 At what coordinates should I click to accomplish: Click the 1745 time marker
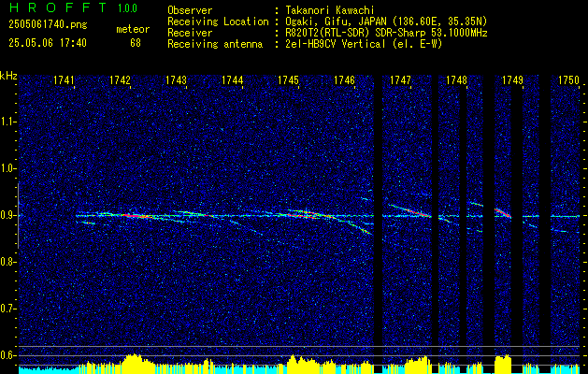coord(288,80)
